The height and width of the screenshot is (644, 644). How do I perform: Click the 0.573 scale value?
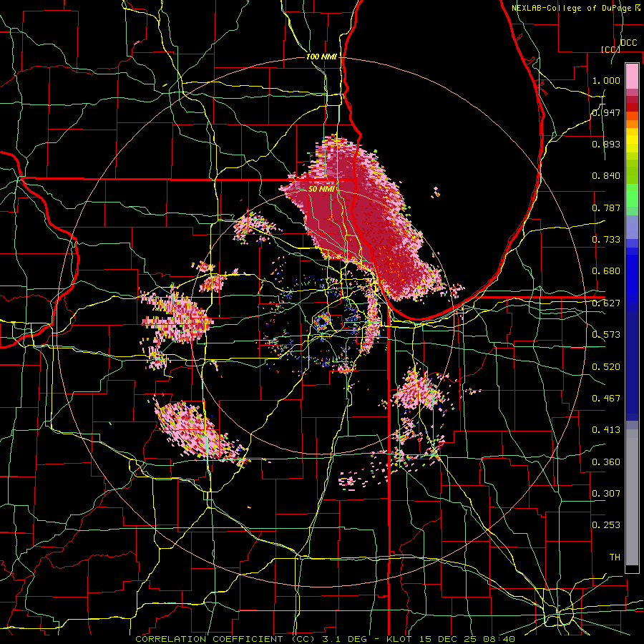click(x=606, y=335)
